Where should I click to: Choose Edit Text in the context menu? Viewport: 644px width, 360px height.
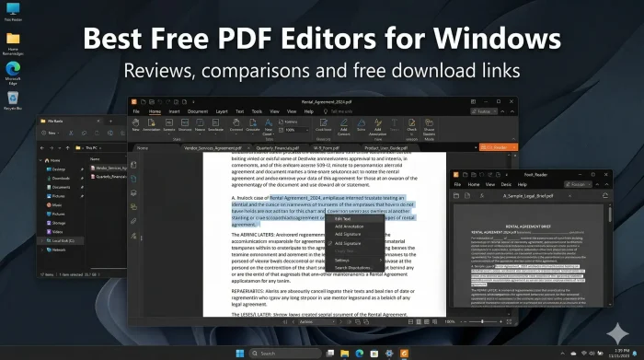355,219
